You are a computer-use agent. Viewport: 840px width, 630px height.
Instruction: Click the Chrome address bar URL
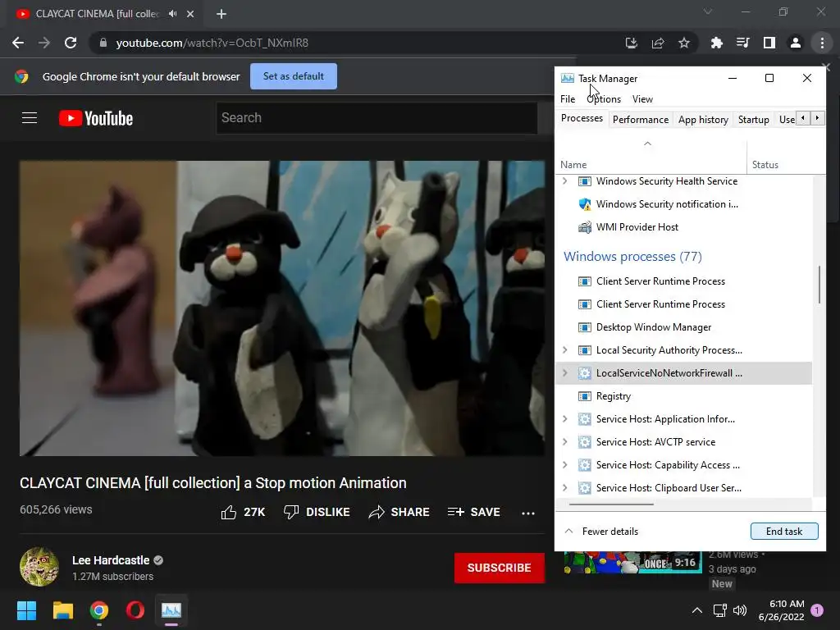point(212,43)
